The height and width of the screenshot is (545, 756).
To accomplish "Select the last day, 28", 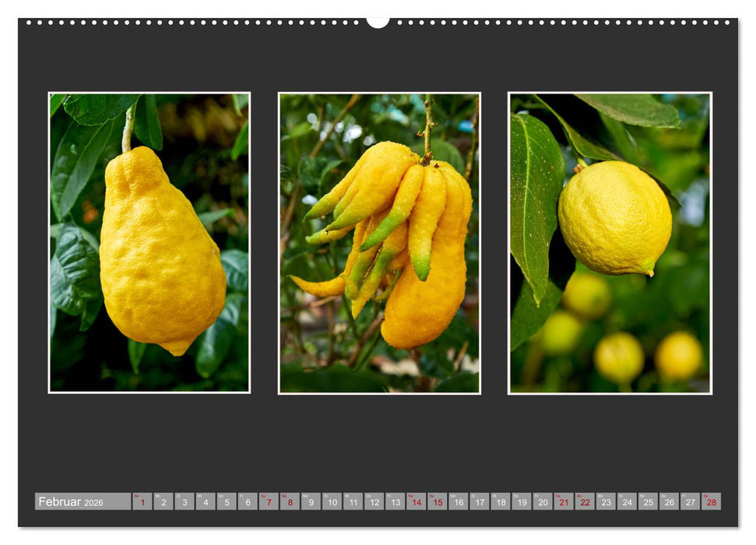I will tap(710, 501).
